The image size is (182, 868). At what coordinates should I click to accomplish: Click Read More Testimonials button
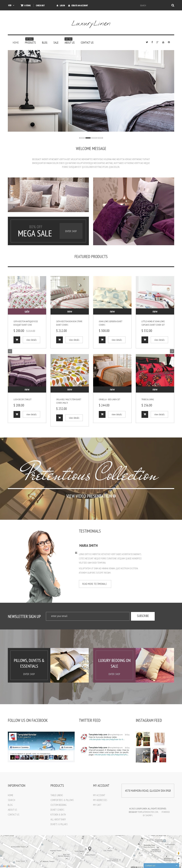(x=95, y=584)
